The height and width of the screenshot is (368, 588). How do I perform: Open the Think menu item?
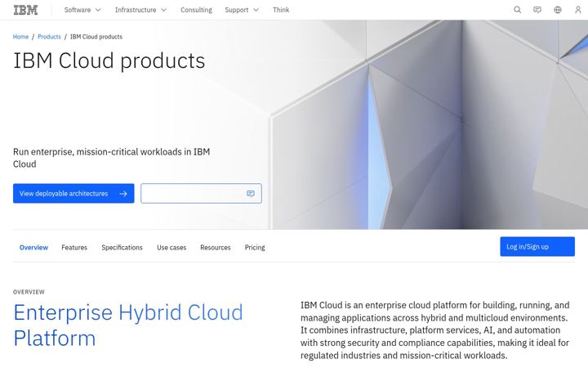281,10
